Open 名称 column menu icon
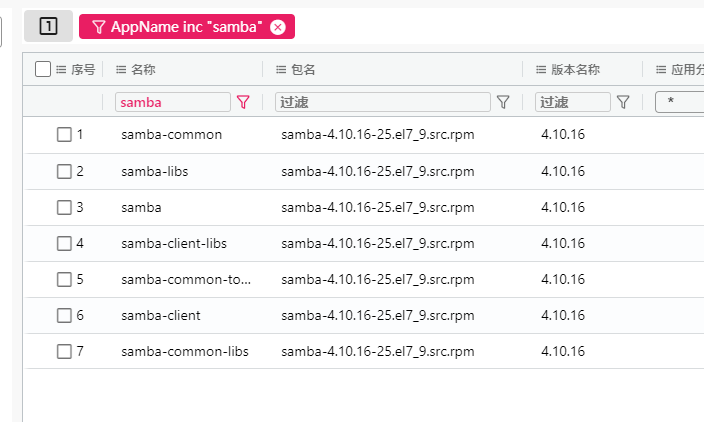The width and height of the screenshot is (704, 422). (121, 69)
